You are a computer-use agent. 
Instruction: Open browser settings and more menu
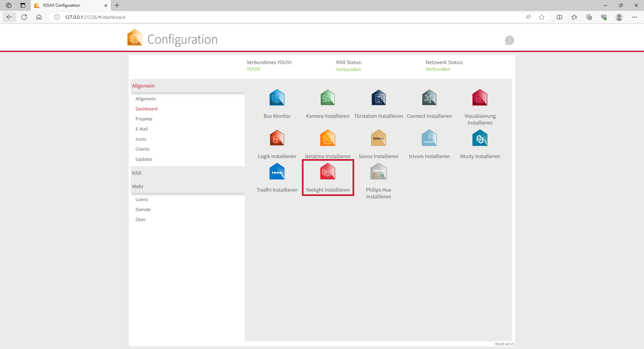click(x=635, y=17)
